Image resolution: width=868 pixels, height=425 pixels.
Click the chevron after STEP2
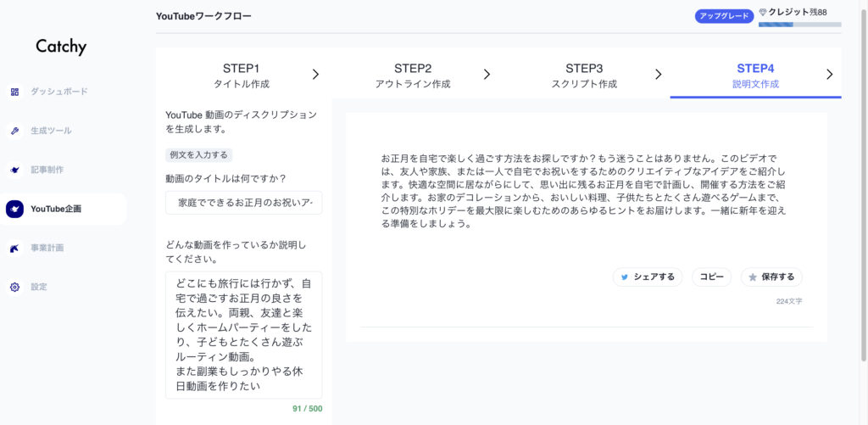pyautogui.click(x=487, y=75)
